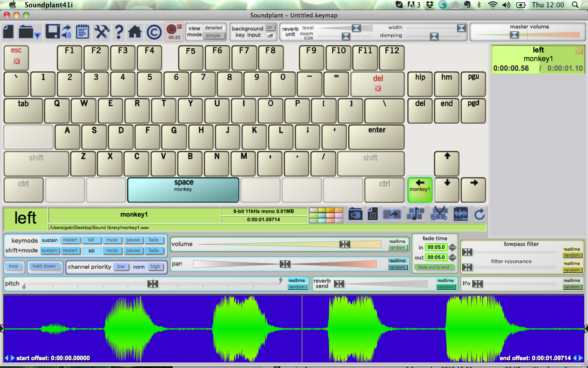
Task: Click the copyright circle icon
Action: (153, 32)
